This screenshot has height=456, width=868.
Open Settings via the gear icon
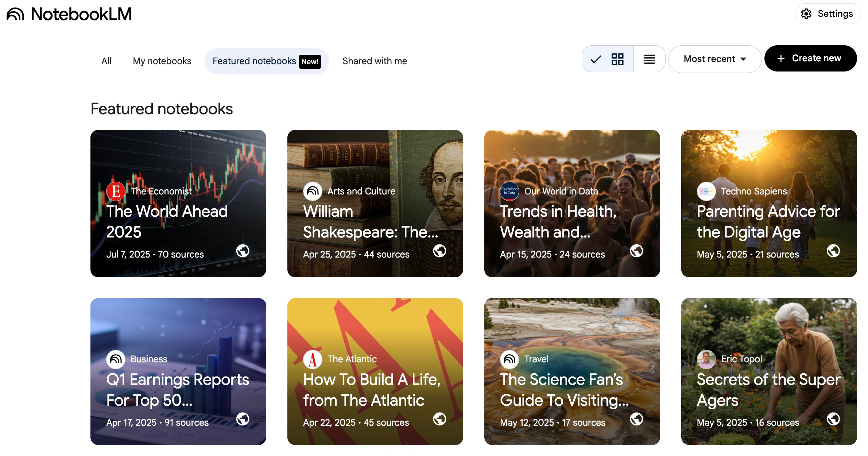point(806,14)
